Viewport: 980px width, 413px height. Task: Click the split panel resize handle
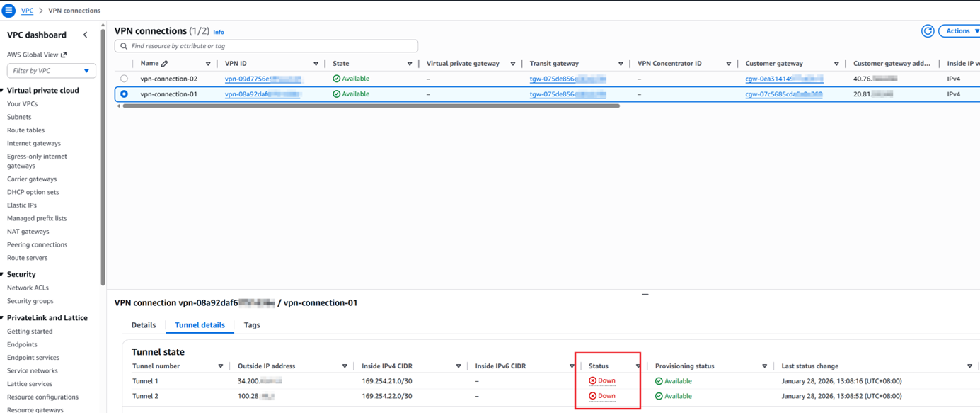pos(645,294)
